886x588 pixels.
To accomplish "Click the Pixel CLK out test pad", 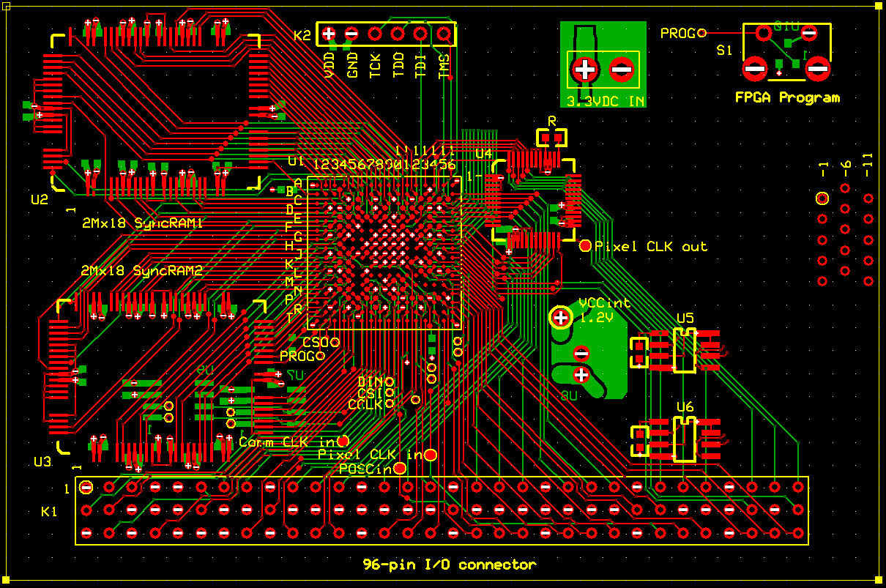I will pos(585,246).
